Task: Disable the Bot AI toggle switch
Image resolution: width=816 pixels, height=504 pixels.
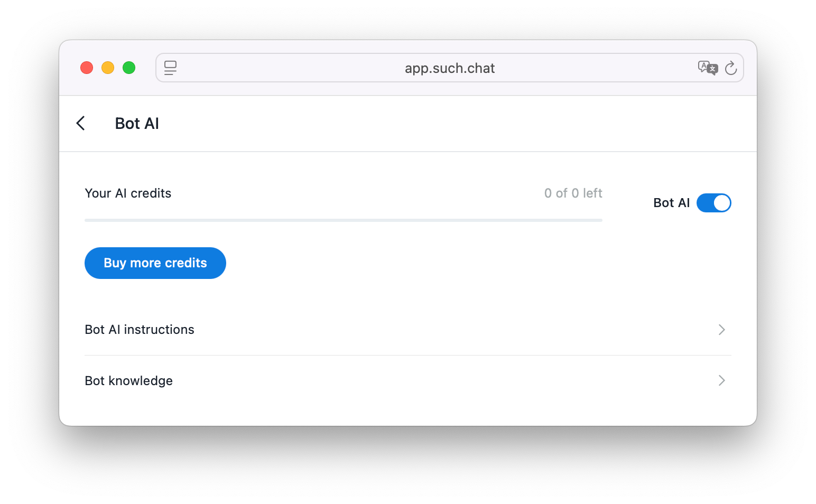Action: (713, 203)
